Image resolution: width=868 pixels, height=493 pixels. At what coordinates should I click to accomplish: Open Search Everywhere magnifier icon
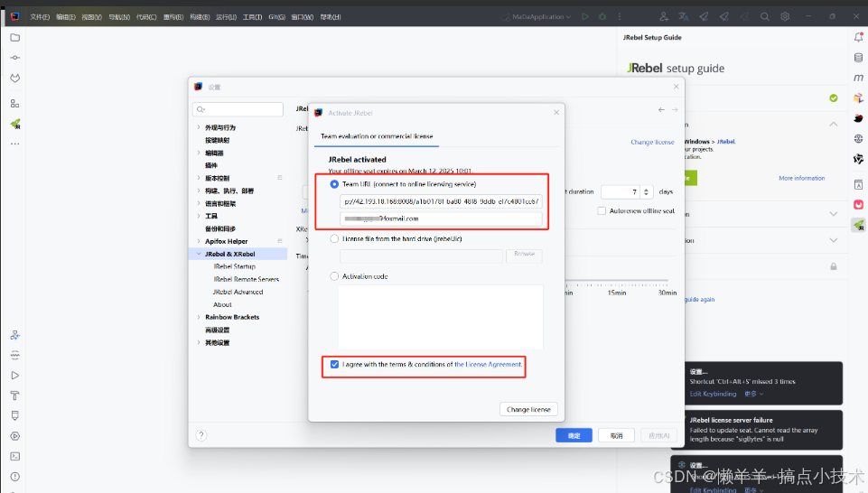764,16
